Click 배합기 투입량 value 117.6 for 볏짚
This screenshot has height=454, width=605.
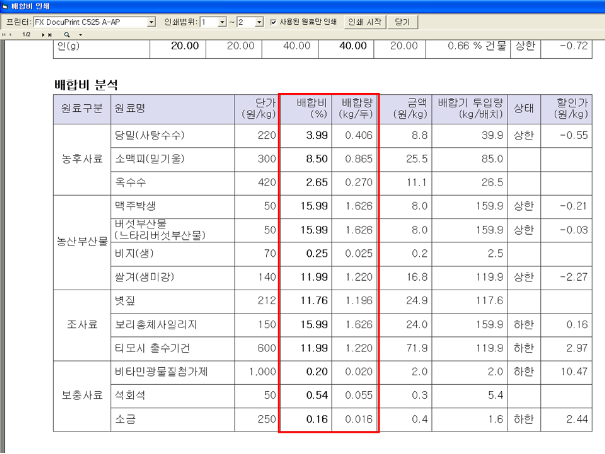pyautogui.click(x=489, y=300)
